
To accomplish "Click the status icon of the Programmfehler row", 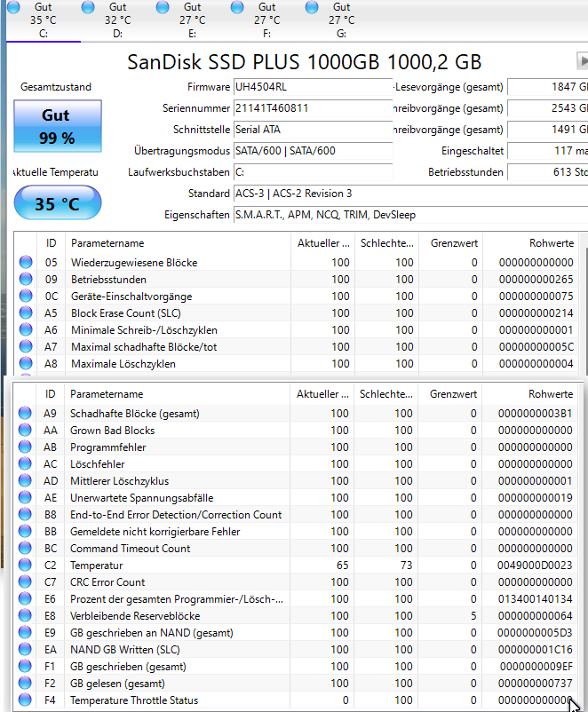I will coord(25,447).
